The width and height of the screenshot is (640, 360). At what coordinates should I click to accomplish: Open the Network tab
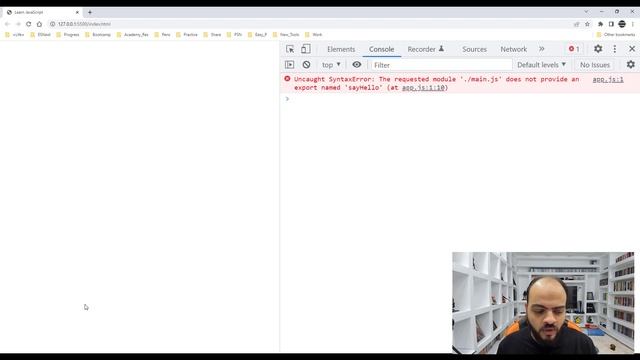click(x=513, y=49)
